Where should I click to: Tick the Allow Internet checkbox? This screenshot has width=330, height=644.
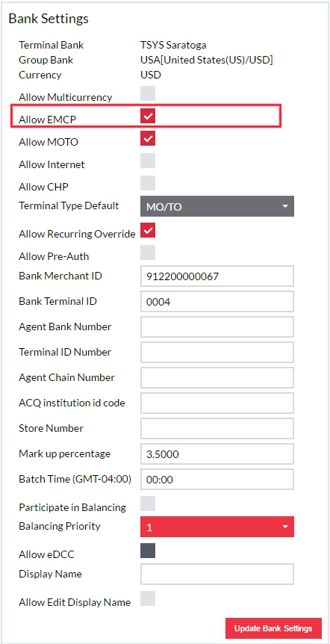(148, 161)
